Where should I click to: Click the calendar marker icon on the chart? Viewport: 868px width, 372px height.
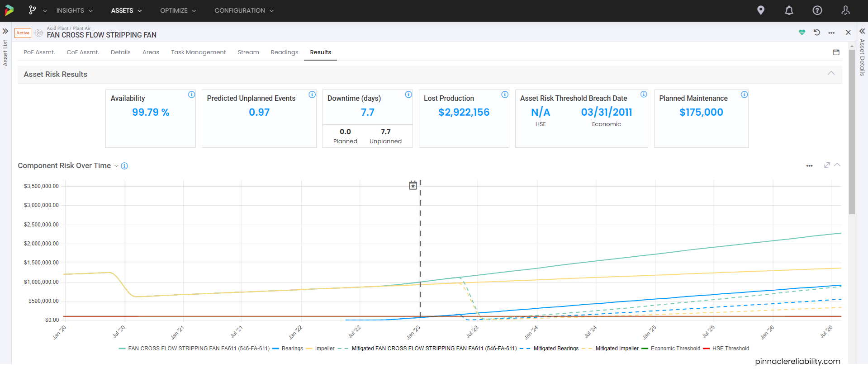point(413,185)
